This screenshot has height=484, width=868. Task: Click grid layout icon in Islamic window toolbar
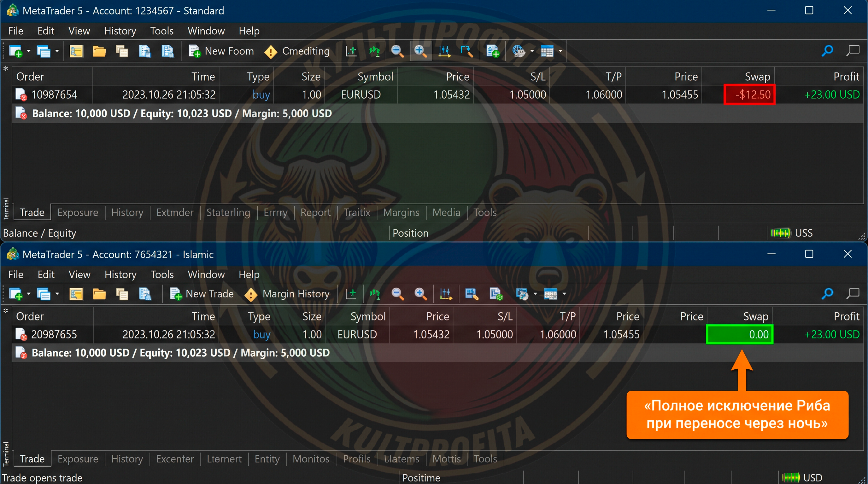pos(551,294)
